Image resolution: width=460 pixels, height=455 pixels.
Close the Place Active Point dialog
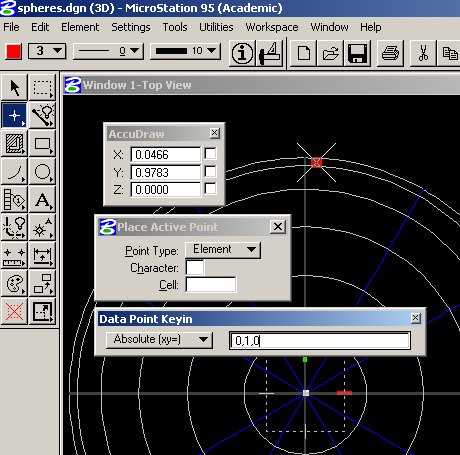(x=278, y=227)
